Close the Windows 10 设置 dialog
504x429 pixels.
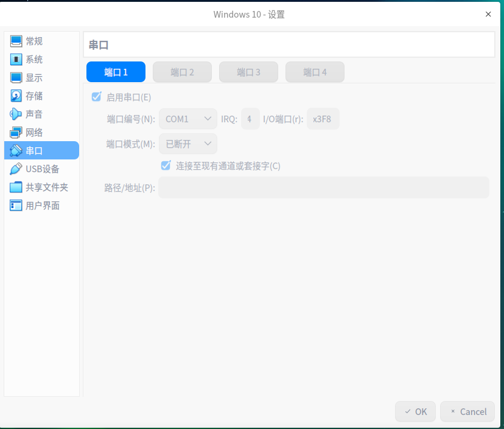(488, 14)
